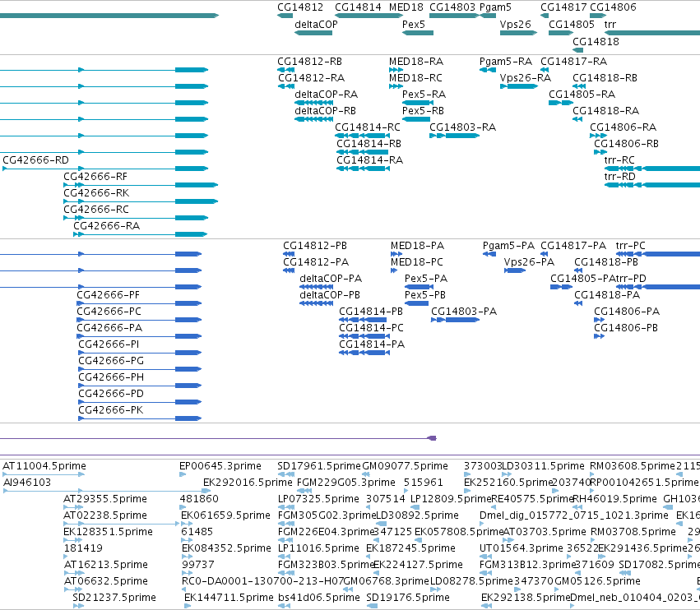Viewport: 700px width, 610px height.
Task: Open EST LP07325.5prime
Action: click(318, 499)
